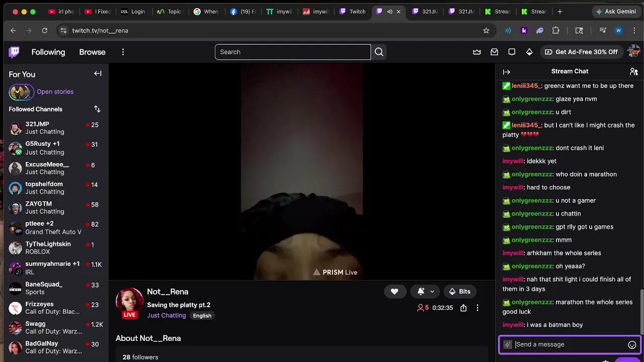
Task: Open the three-dot More menu beside Browse
Action: [x=123, y=52]
